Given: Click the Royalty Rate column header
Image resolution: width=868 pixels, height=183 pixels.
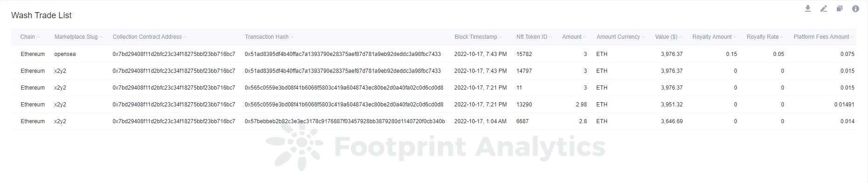Looking at the screenshot, I should [763, 37].
